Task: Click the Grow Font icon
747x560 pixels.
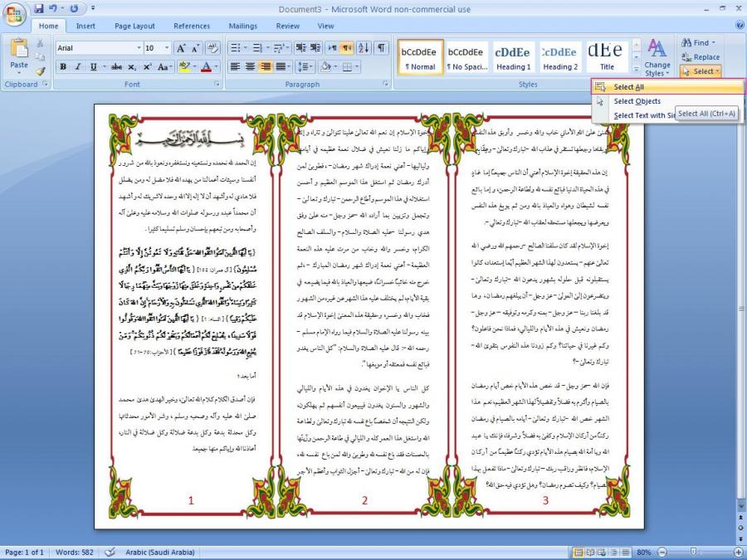Action: pyautogui.click(x=182, y=48)
